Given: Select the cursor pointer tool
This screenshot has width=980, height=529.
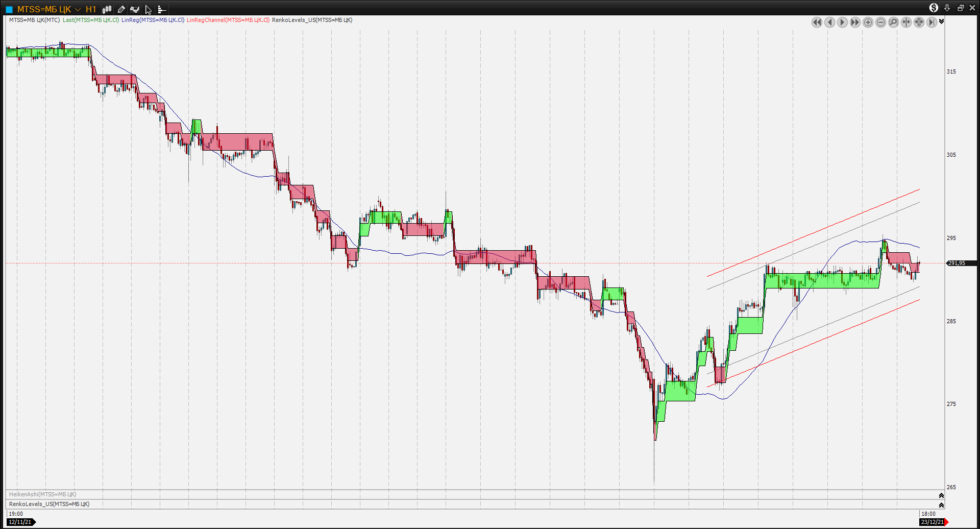Looking at the screenshot, I should [148, 9].
